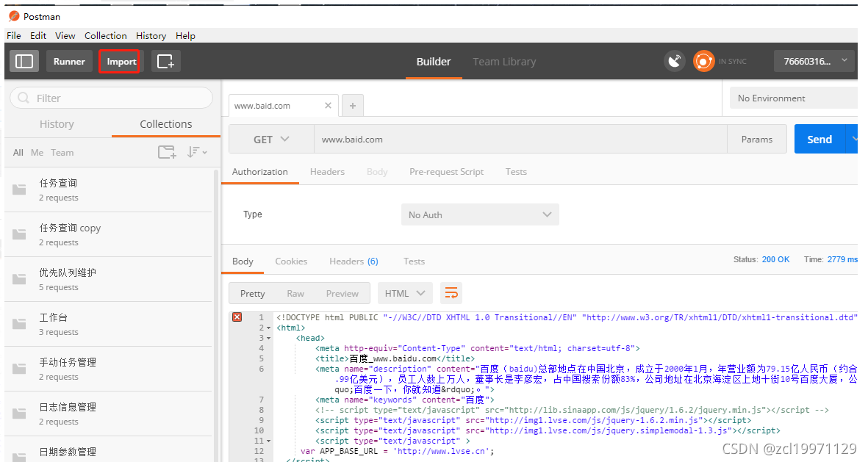
Task: Toggle line wrap icon in response
Action: tap(451, 293)
